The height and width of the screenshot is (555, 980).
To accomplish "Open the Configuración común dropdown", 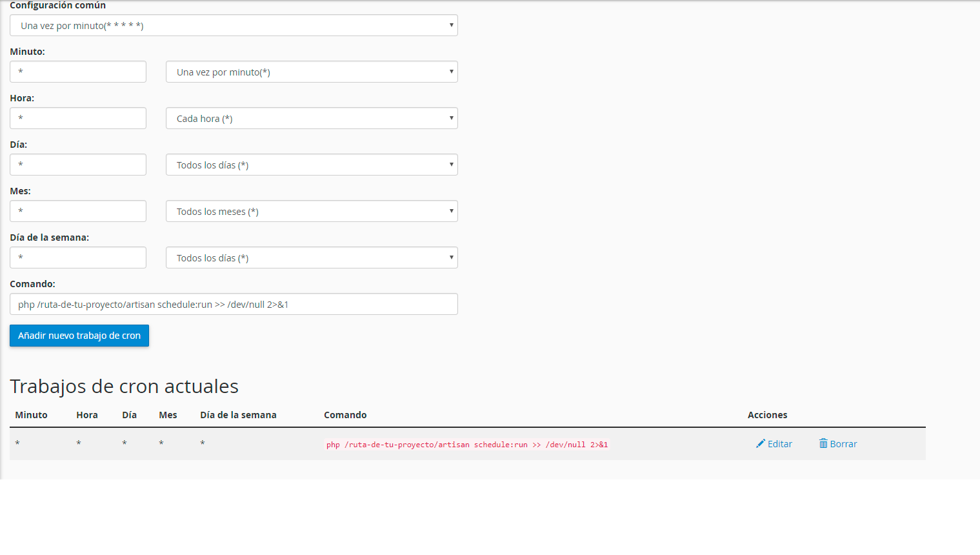I will coord(234,25).
